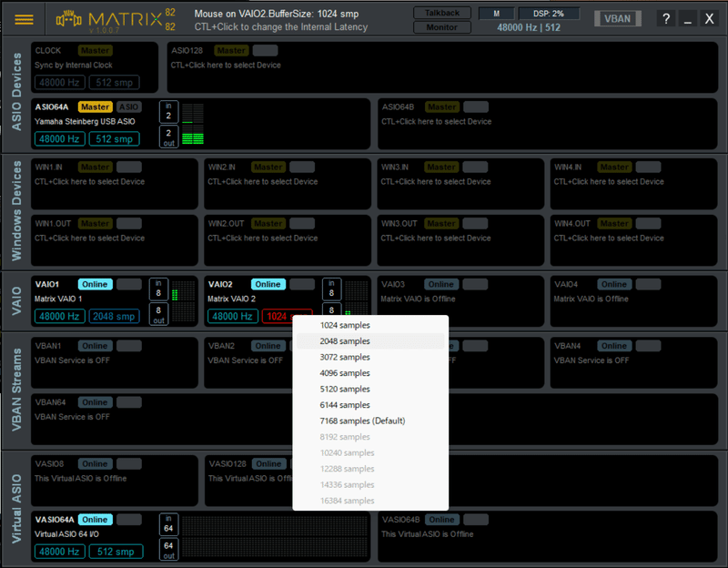Toggle the VBAN64 Online badge
Screen dimensions: 728x568
tap(96, 402)
